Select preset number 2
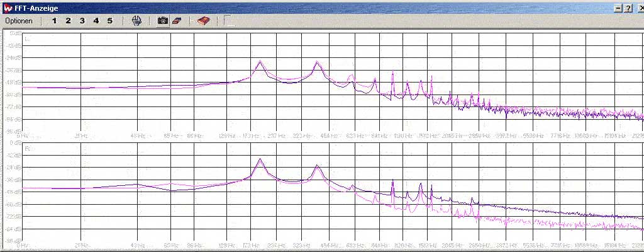This screenshot has width=644, height=252. tap(68, 21)
